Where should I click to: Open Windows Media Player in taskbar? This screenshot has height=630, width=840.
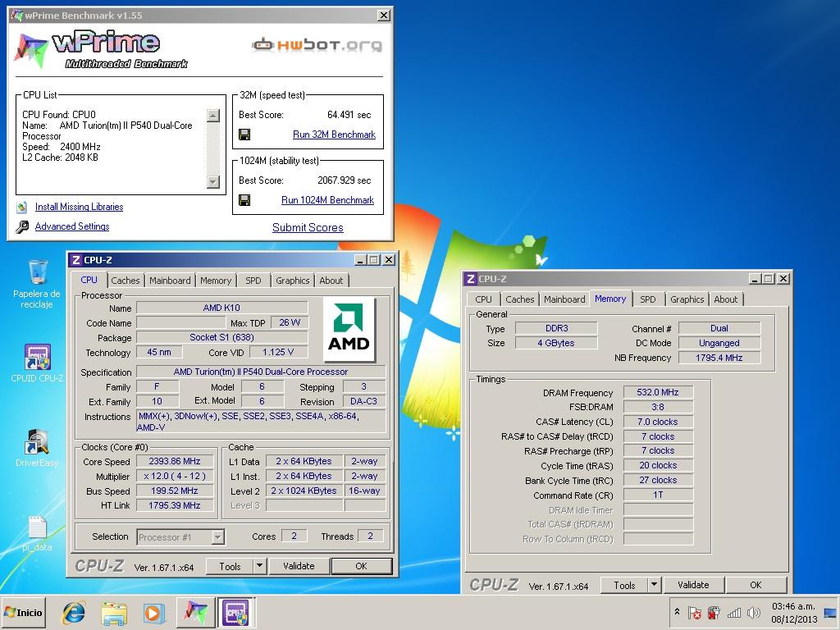coord(153,613)
